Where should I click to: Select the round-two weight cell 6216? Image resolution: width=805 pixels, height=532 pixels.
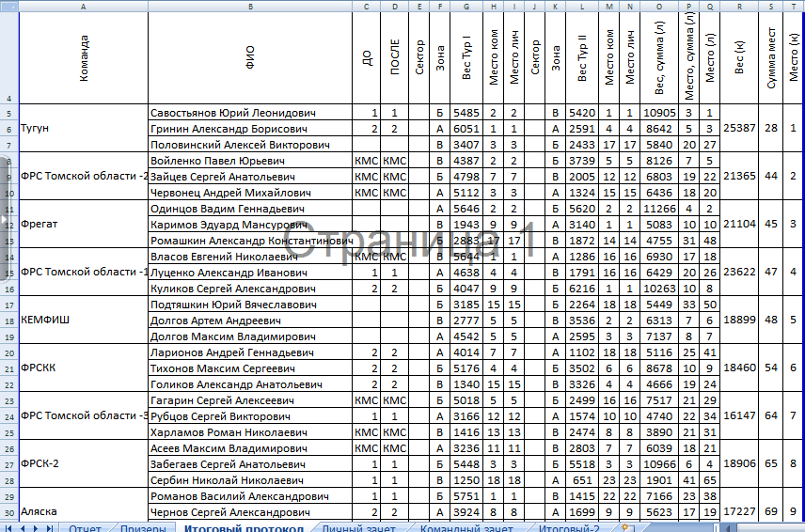tap(582, 289)
